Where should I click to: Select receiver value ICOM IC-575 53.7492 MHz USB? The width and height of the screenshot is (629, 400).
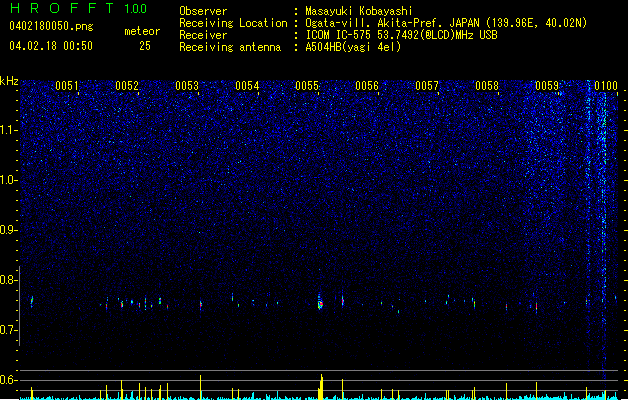(401, 35)
